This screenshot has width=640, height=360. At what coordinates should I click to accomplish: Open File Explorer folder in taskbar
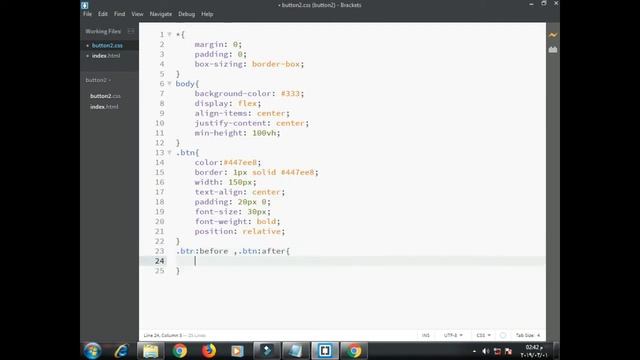(x=150, y=351)
